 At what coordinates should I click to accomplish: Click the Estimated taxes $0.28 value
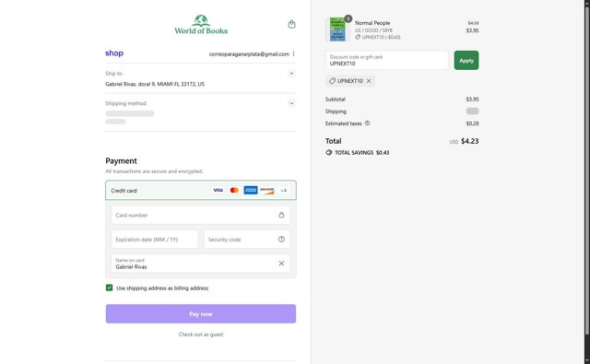pyautogui.click(x=473, y=123)
